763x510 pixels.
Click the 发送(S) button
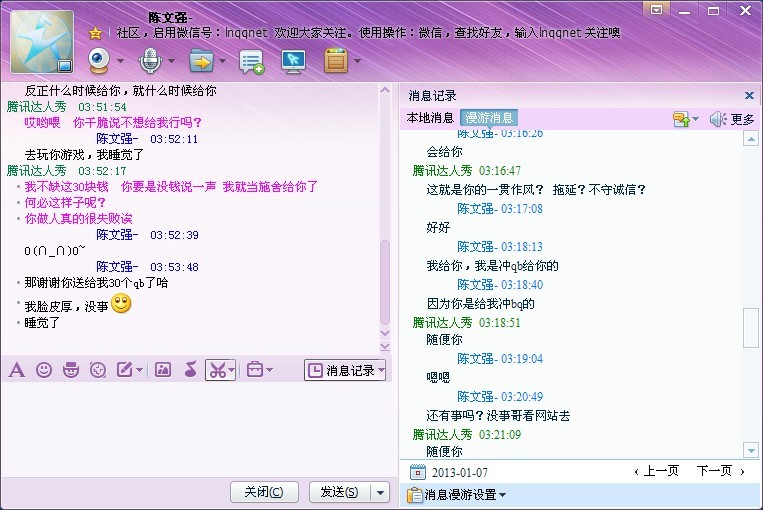coord(340,492)
